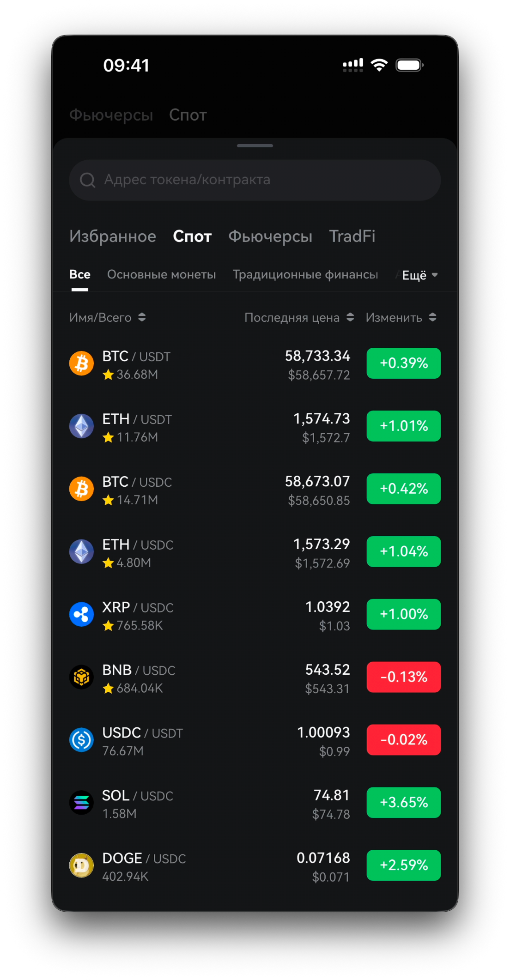Image resolution: width=510 pixels, height=980 pixels.
Task: Toggle the favorite star on ETH/USDC
Action: [108, 563]
